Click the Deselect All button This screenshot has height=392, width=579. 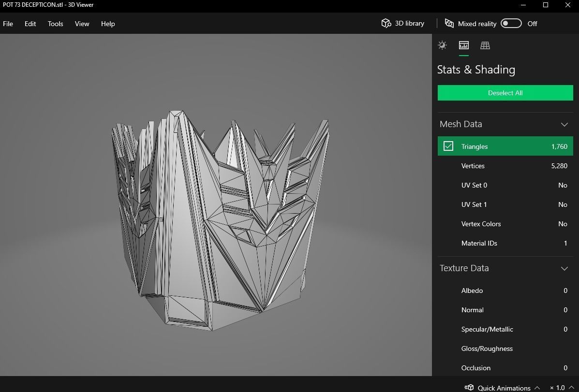point(505,93)
